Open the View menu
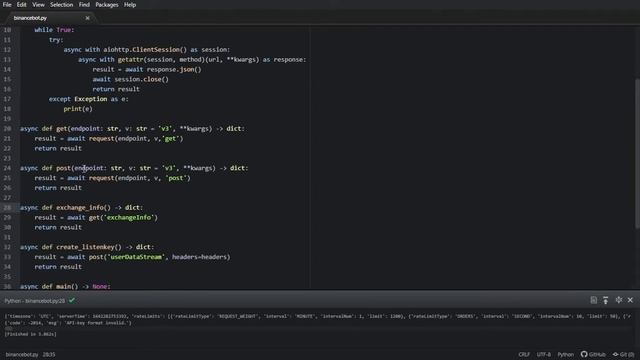The width and height of the screenshot is (640, 360). click(38, 5)
